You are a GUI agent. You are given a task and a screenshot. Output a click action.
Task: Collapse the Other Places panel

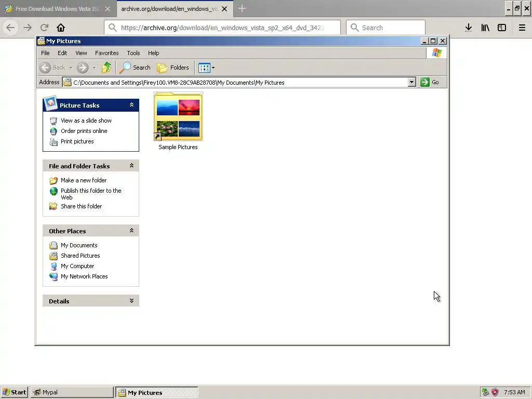click(x=131, y=230)
